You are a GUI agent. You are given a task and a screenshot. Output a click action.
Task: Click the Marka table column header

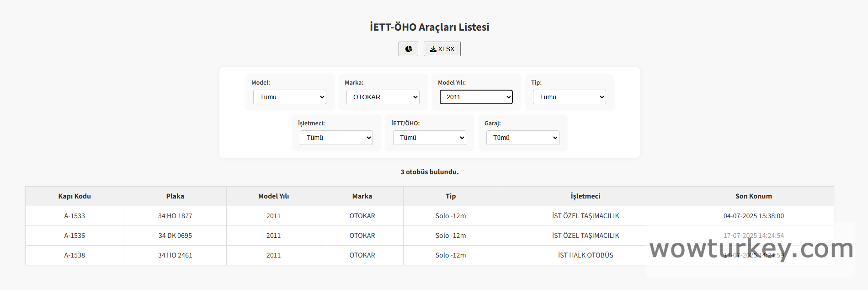tap(362, 196)
